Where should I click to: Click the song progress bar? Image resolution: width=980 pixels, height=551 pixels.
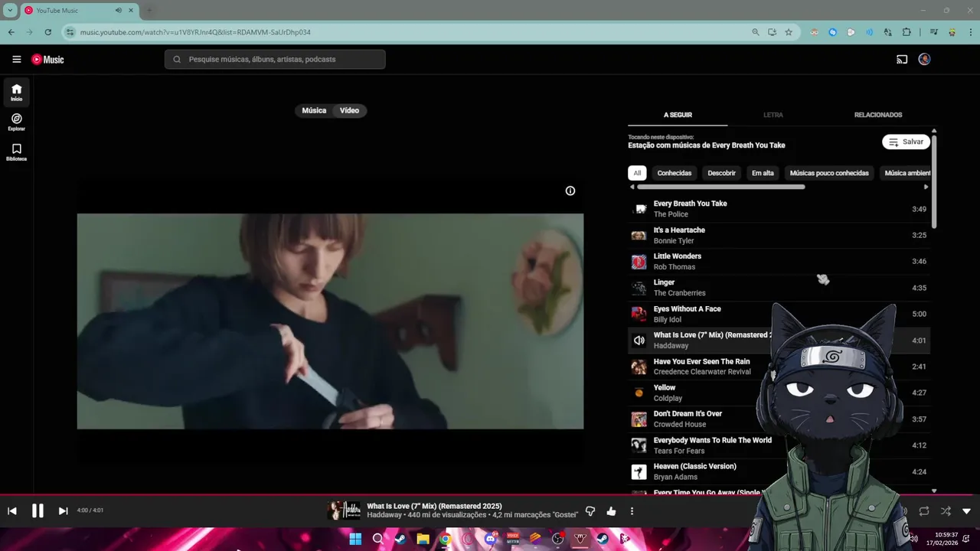pos(490,495)
